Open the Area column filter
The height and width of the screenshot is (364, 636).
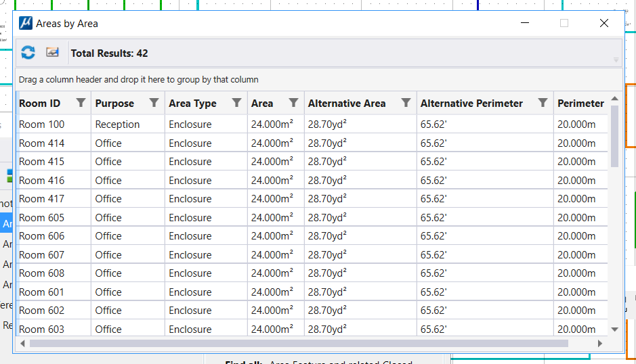click(x=294, y=103)
